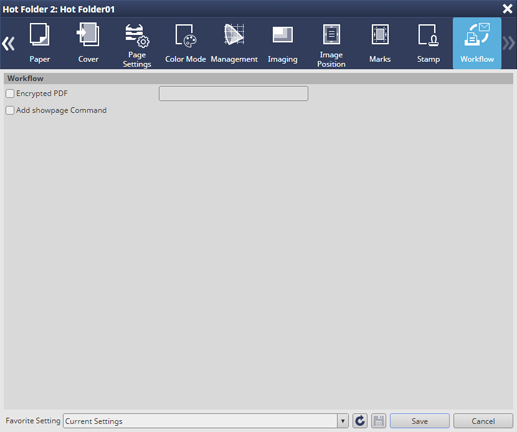The height and width of the screenshot is (432, 517).
Task: Open the Stamp tab
Action: (428, 43)
